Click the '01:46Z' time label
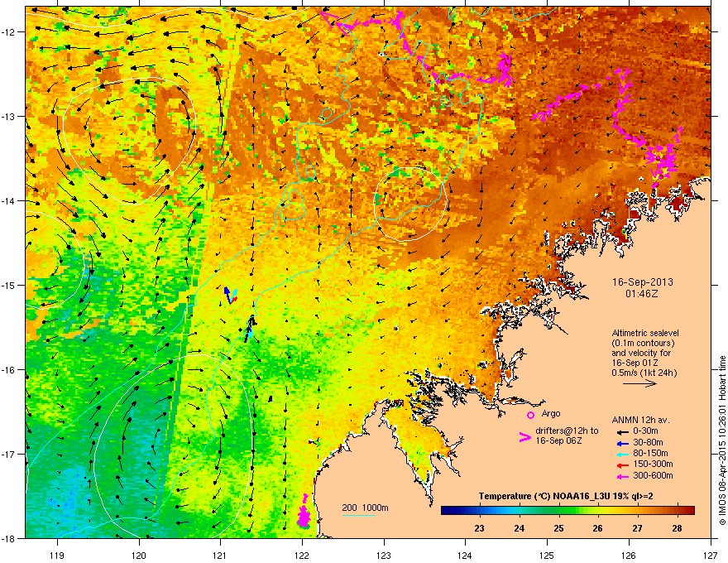Screen dimensions: 728x563 pos(642,294)
